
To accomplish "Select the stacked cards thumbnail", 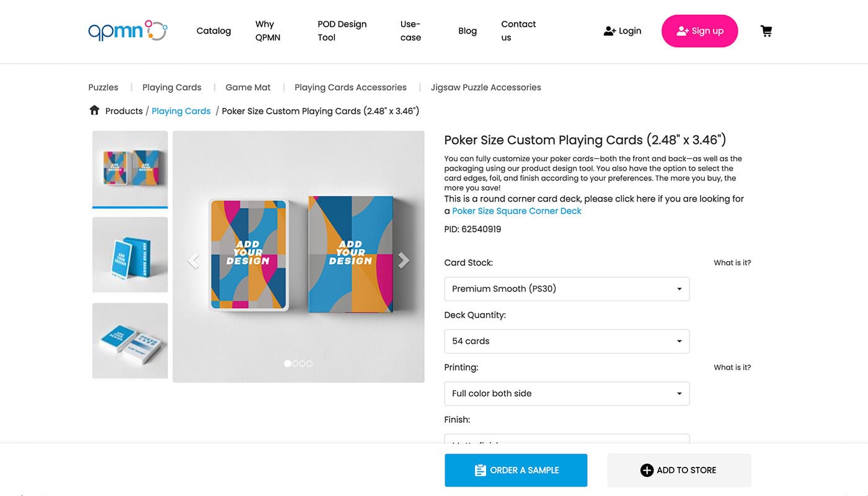I will coord(130,340).
